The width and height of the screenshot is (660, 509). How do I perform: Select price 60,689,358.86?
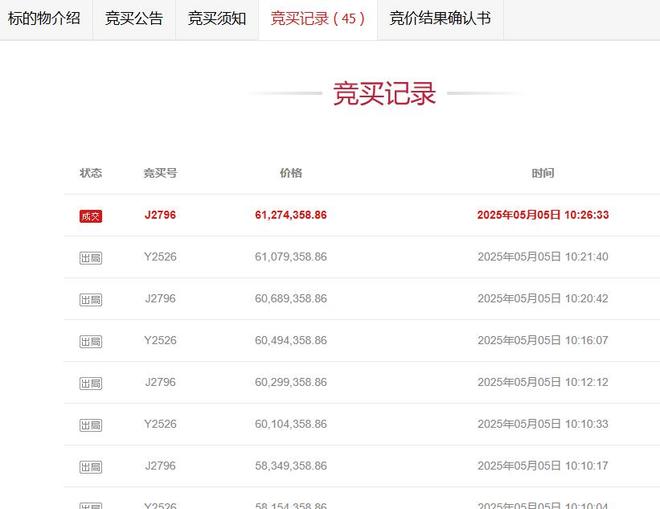[291, 298]
